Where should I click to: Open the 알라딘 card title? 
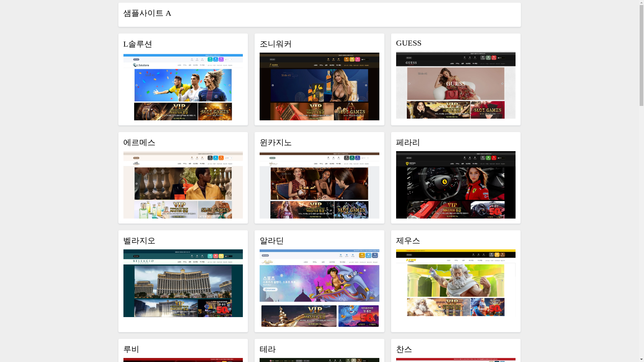click(271, 241)
